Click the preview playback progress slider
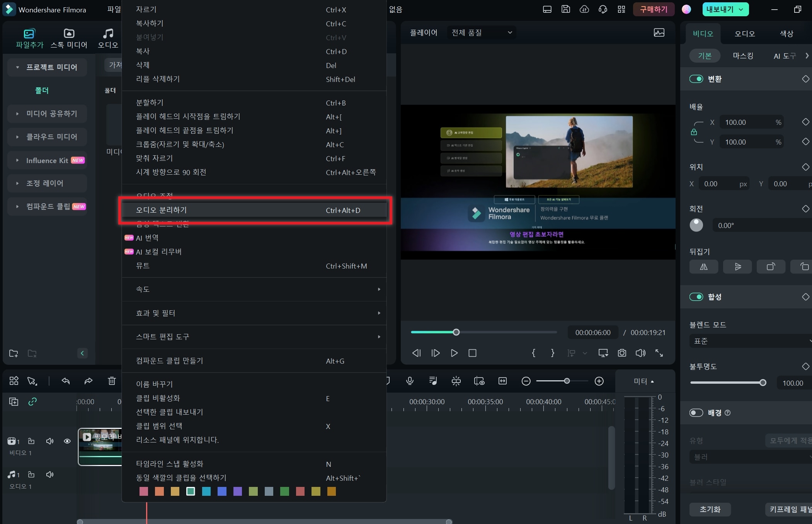The width and height of the screenshot is (812, 524). 484,332
